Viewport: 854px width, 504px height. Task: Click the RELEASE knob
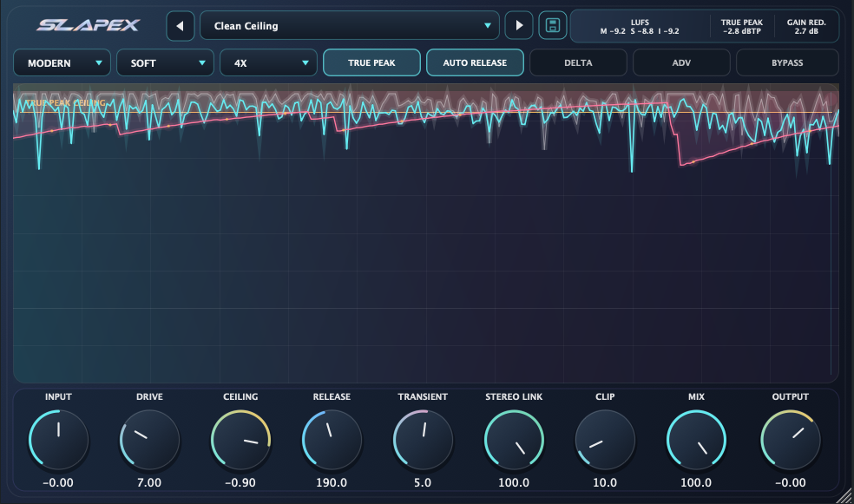tap(332, 440)
